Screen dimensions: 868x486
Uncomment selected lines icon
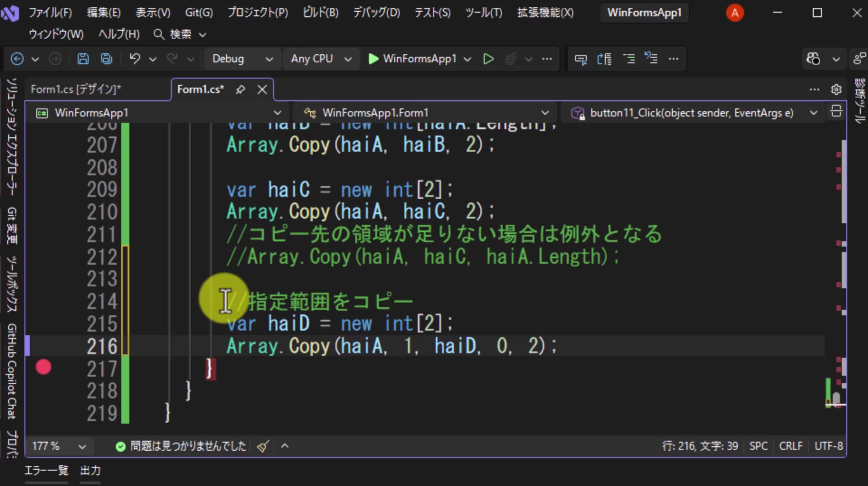[x=651, y=59]
